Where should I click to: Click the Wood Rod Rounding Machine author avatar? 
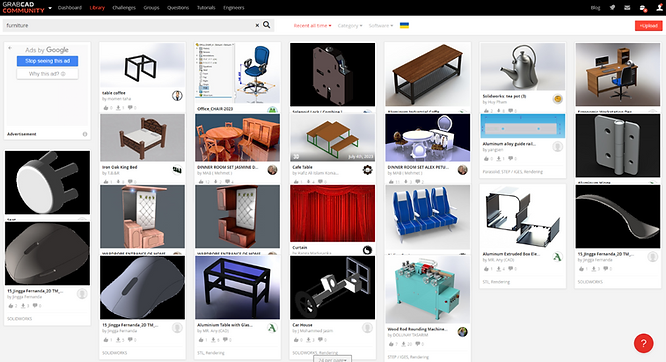(463, 332)
